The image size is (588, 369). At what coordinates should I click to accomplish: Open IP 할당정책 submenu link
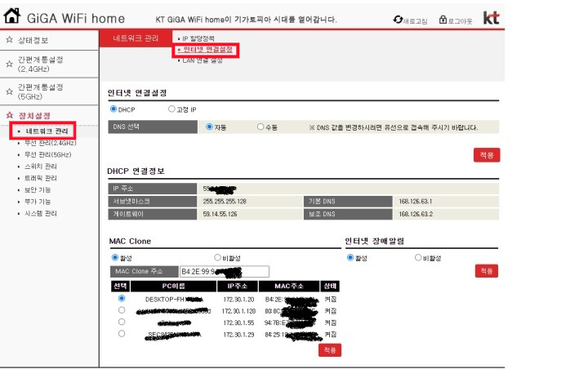[x=198, y=38]
